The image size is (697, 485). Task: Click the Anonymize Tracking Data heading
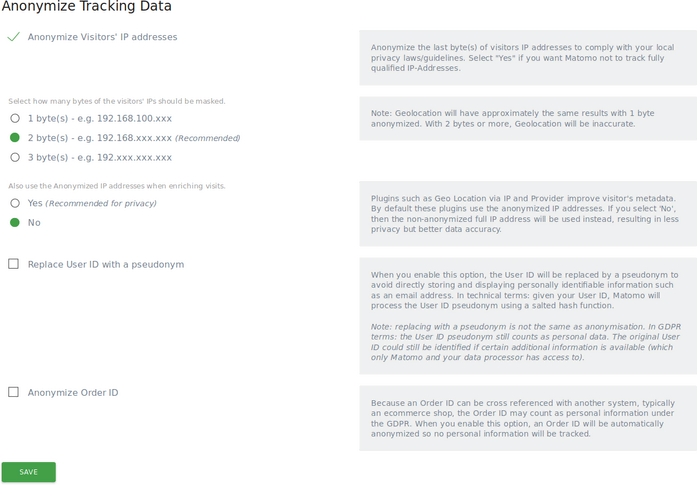86,7
